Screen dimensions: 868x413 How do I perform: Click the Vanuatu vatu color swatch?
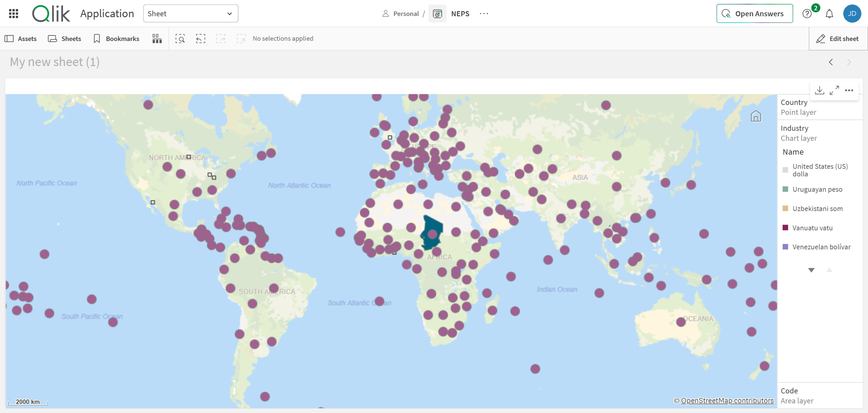[x=785, y=228]
